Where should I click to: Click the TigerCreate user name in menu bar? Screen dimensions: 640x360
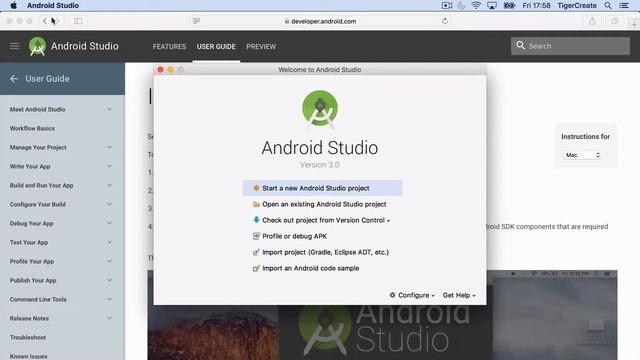tap(577, 5)
